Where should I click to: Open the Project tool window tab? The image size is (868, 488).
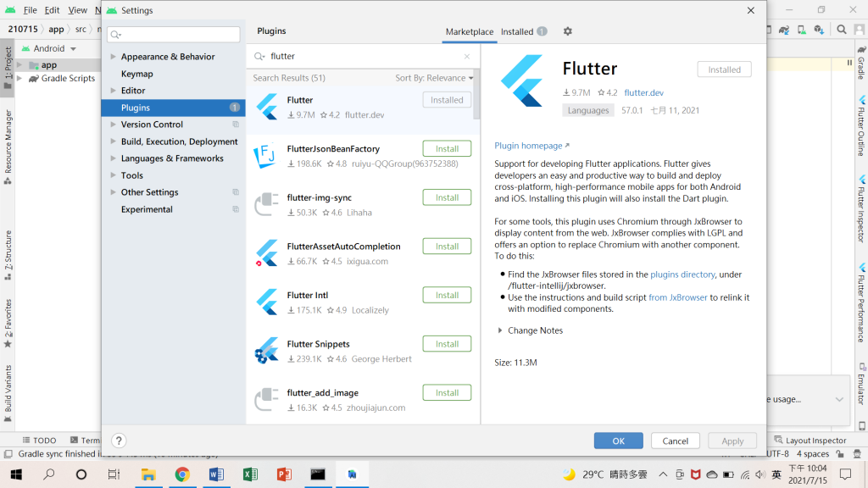tap(8, 68)
